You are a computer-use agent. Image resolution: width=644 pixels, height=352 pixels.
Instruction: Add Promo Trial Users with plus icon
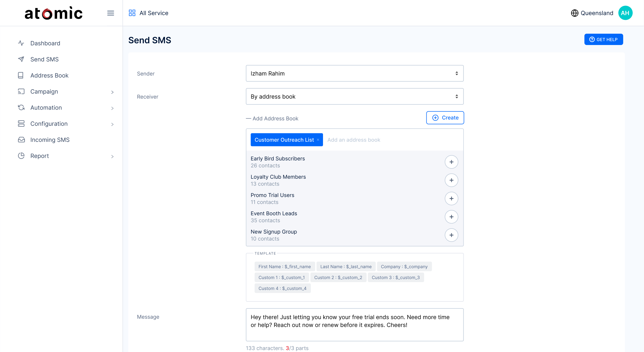[x=451, y=199]
